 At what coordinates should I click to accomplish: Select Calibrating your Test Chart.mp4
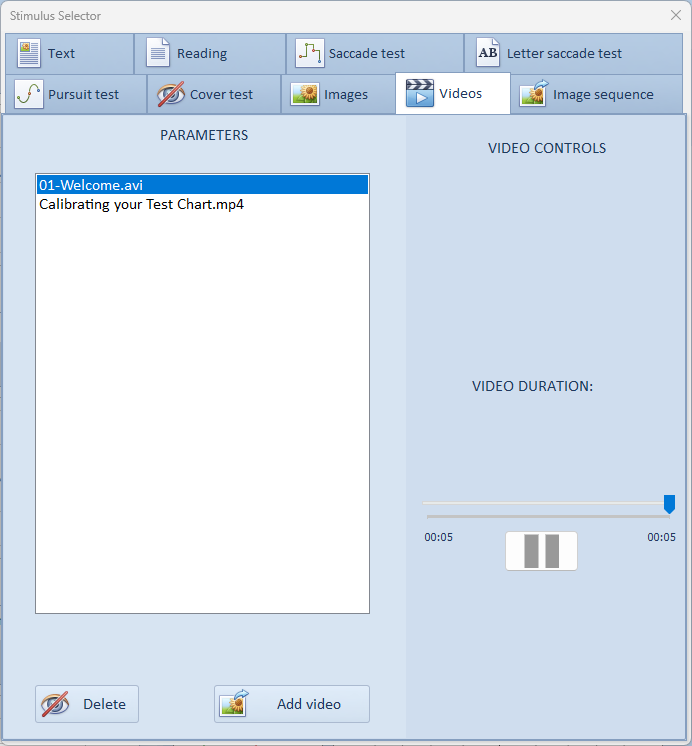(x=141, y=204)
